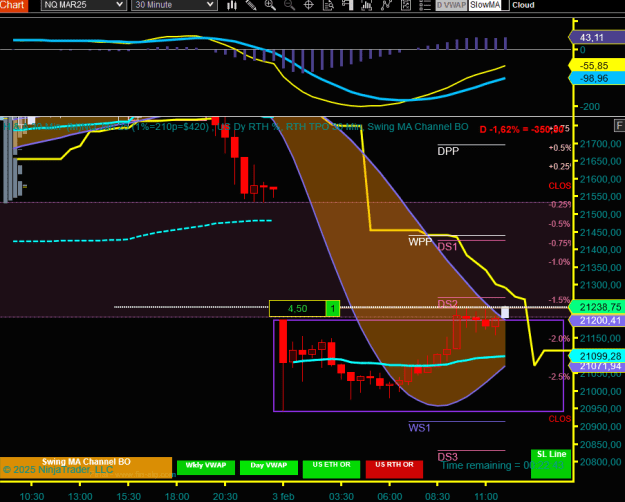Open the bar type candlestick icon
625x502 pixels.
[232, 5]
